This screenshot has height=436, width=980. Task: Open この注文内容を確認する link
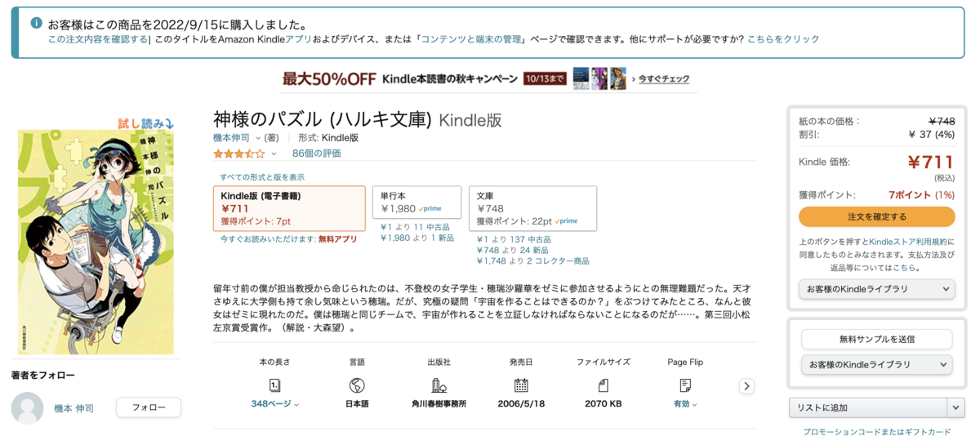[98, 39]
